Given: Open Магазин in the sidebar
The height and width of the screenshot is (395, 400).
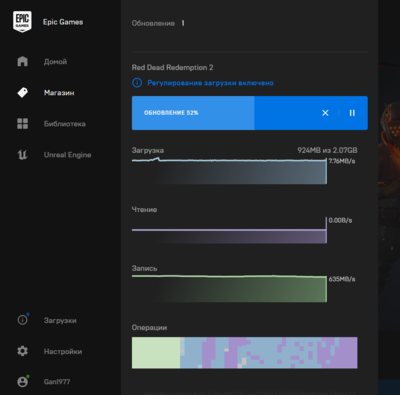Looking at the screenshot, I should (x=59, y=93).
